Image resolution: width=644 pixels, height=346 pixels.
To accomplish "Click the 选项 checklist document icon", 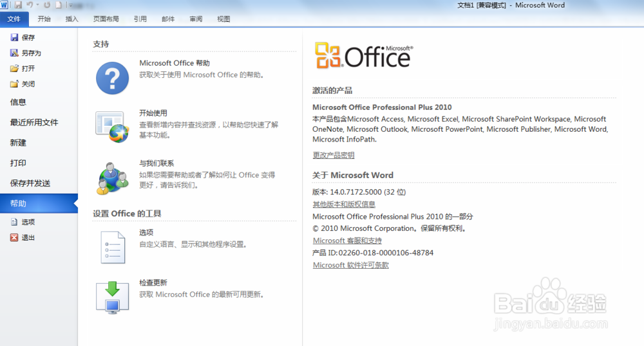I will tap(113, 247).
